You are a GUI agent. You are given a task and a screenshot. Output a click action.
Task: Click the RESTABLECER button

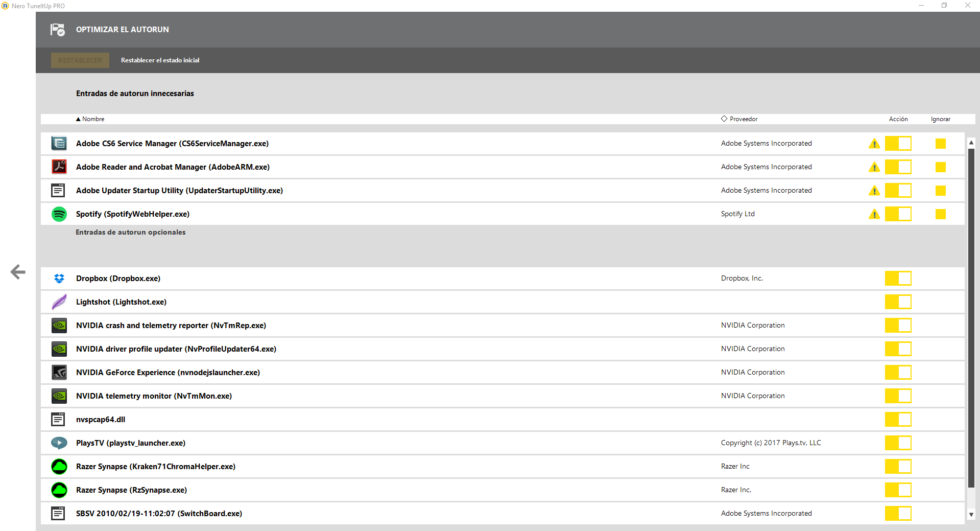80,60
